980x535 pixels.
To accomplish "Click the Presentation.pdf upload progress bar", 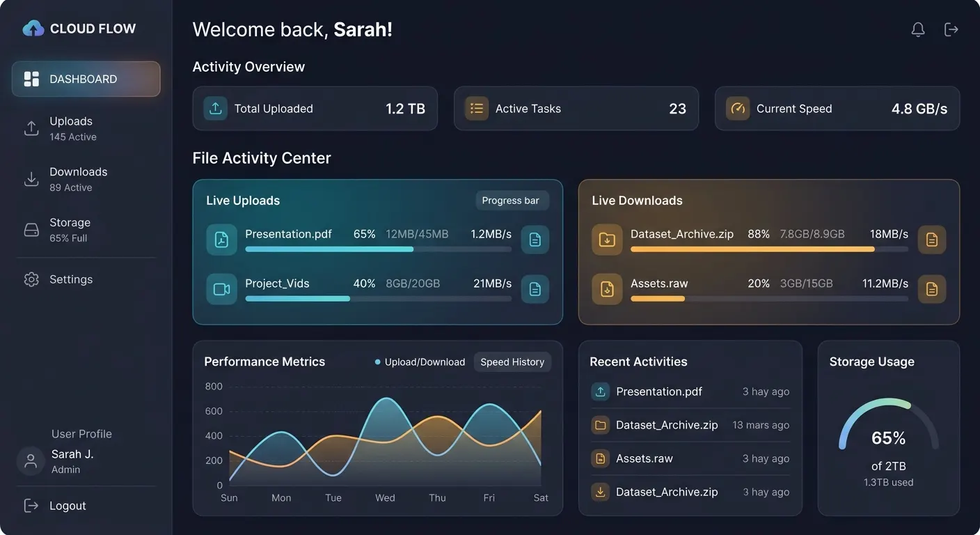I will tap(379, 249).
